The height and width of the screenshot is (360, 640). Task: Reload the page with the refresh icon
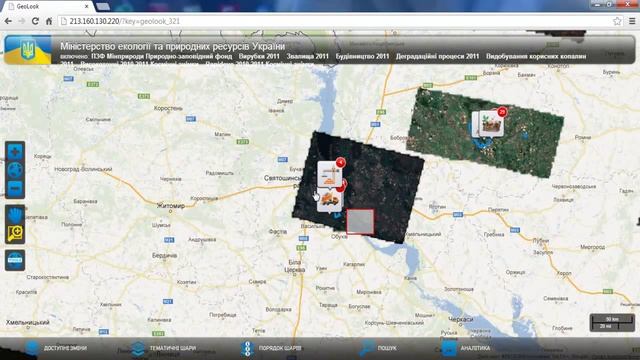pos(35,21)
